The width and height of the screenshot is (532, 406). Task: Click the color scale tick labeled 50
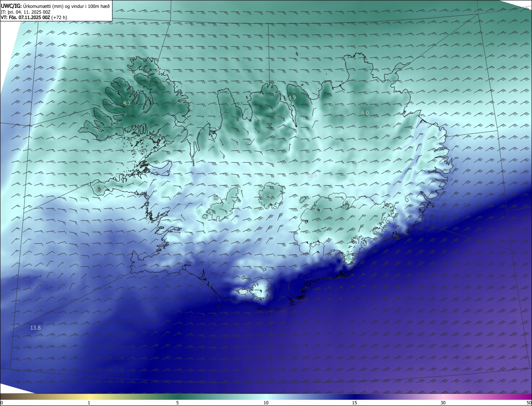(529, 403)
